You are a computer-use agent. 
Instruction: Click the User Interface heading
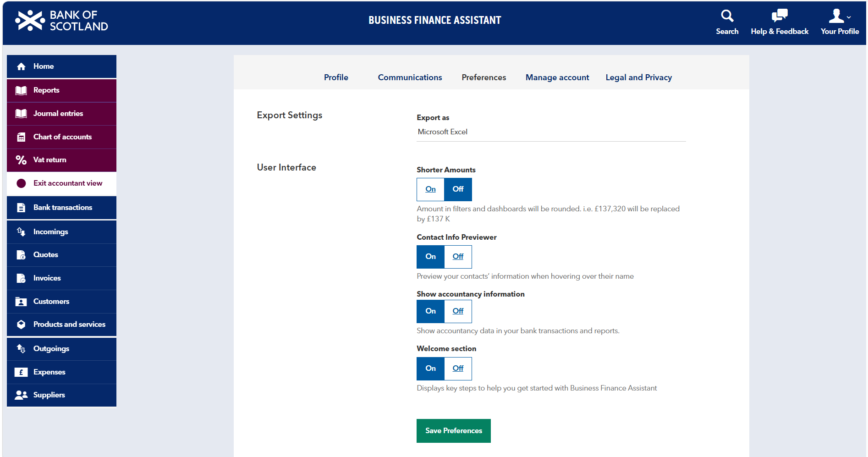pyautogui.click(x=286, y=167)
